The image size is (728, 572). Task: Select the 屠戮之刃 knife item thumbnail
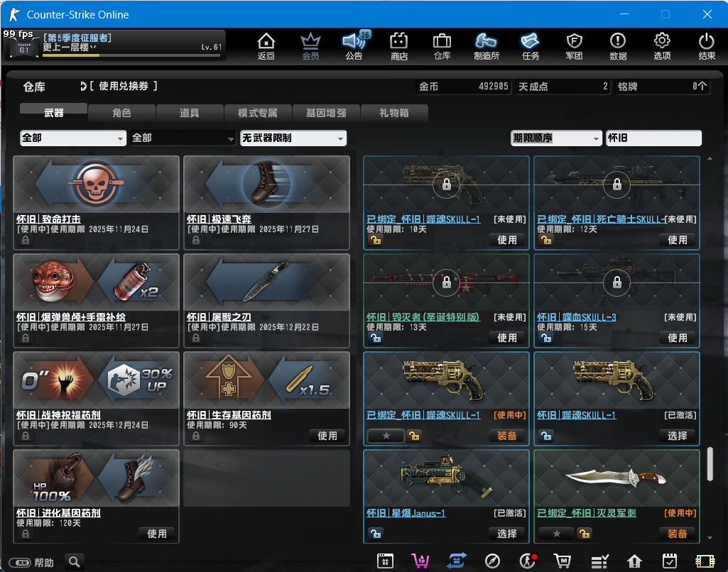(x=267, y=282)
